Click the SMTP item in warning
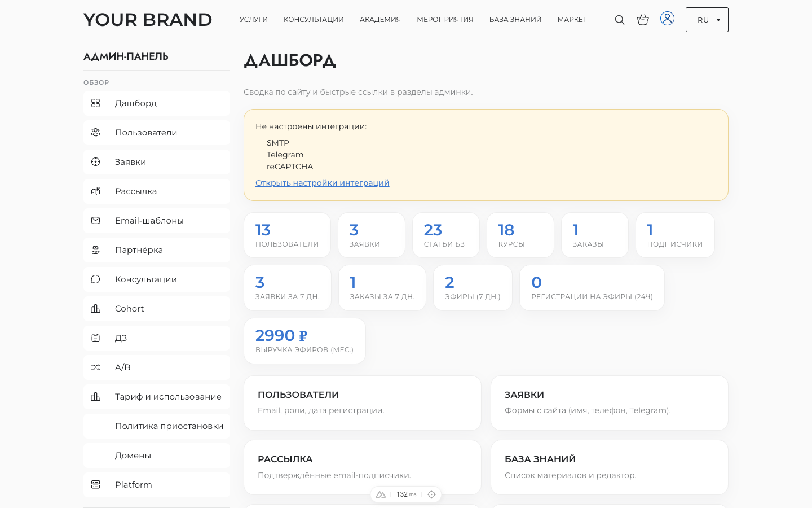This screenshot has width=812, height=508. pyautogui.click(x=278, y=143)
